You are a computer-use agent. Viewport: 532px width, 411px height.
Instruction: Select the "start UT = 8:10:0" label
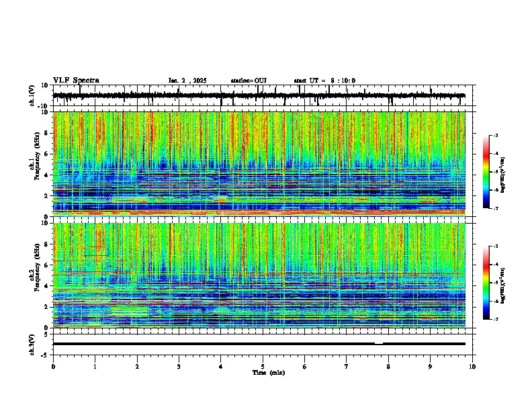pyautogui.click(x=324, y=81)
